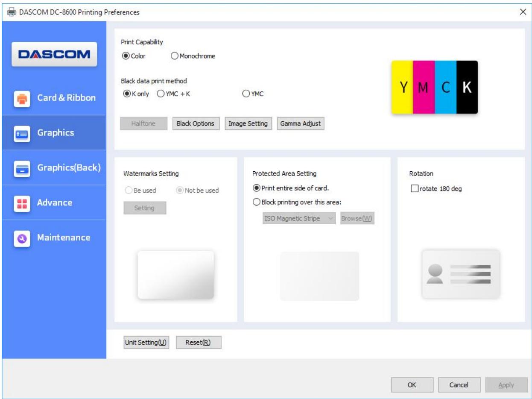532x399 pixels.
Task: Click the Watermarks Setting heading
Action: pos(151,173)
